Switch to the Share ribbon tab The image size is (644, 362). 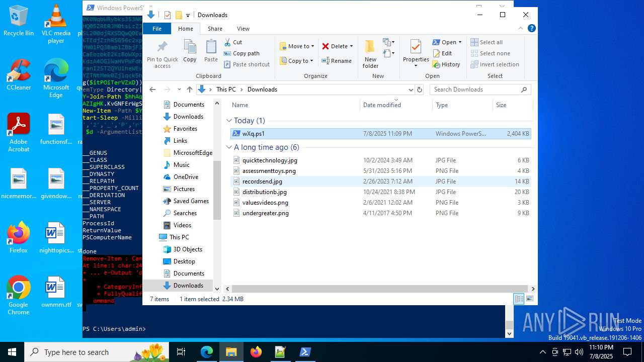(215, 29)
